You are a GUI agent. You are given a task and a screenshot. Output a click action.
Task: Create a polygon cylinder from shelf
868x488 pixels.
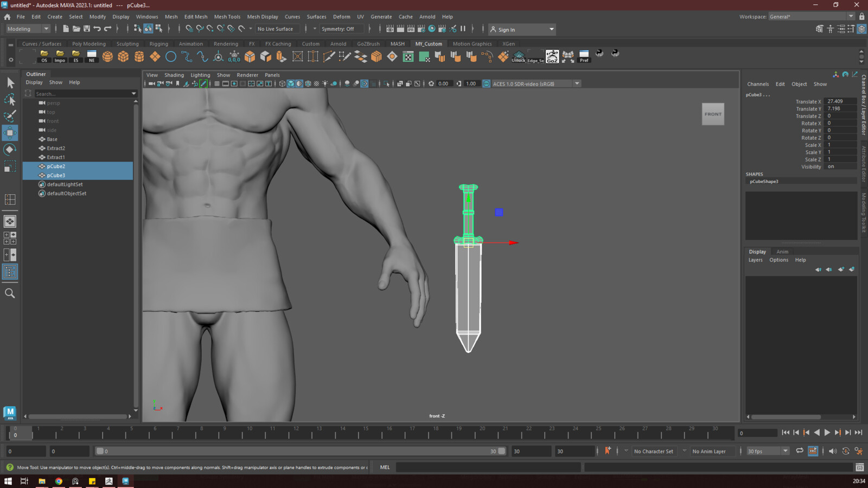coord(139,56)
